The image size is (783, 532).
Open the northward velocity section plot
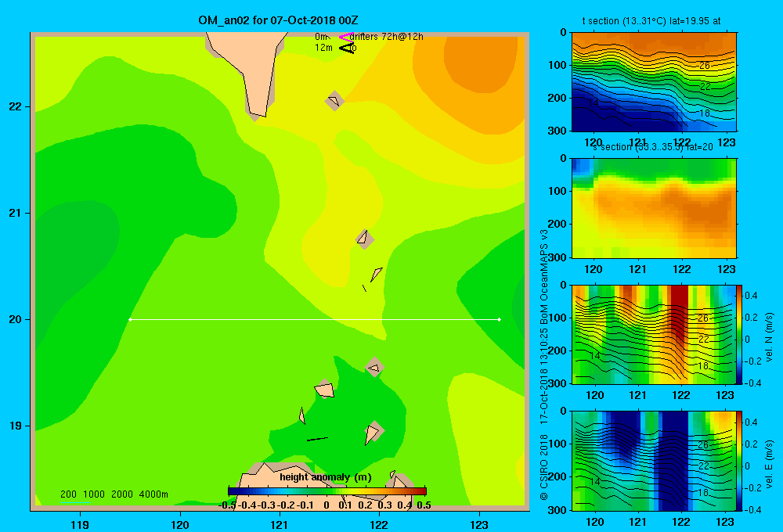[x=654, y=334]
